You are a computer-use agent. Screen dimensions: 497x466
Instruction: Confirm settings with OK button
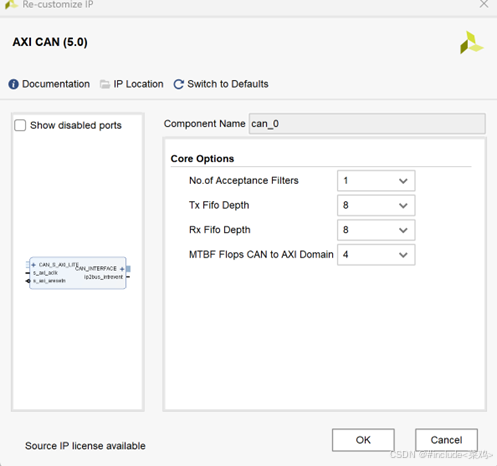363,440
